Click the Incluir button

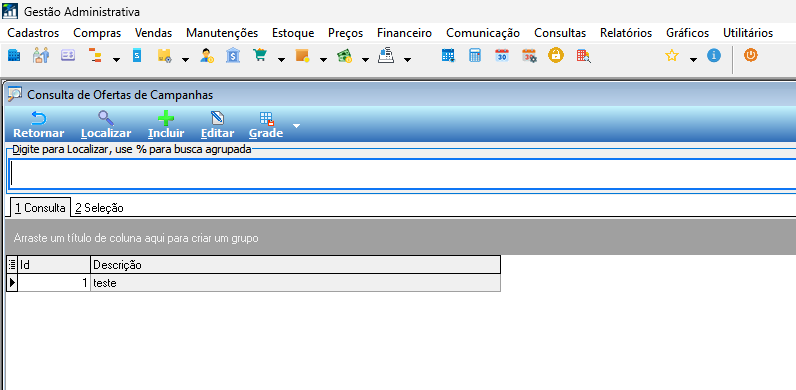(x=166, y=125)
